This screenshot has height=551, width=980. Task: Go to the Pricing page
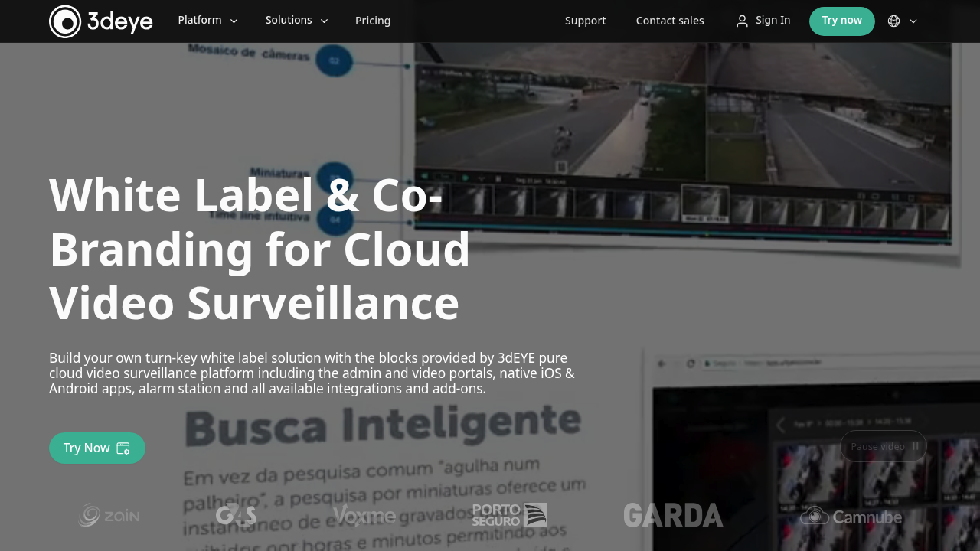pyautogui.click(x=373, y=21)
